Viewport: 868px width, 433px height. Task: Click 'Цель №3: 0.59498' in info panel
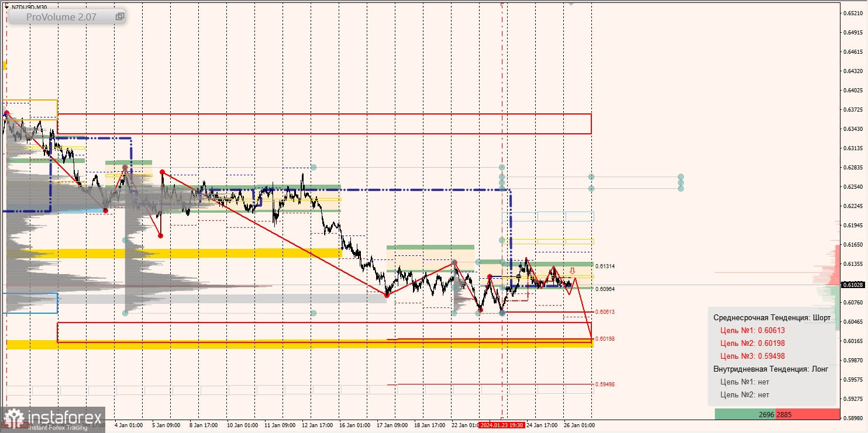[752, 356]
